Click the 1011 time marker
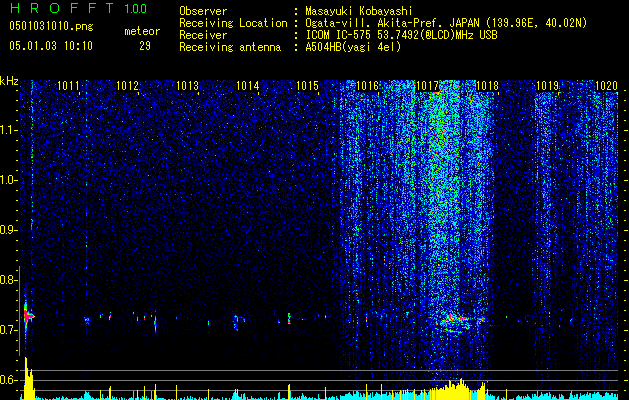 coord(68,85)
